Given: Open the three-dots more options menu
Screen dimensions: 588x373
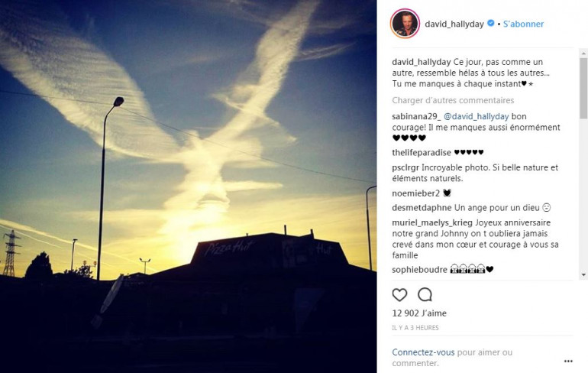Looking at the screenshot, I should (x=568, y=361).
